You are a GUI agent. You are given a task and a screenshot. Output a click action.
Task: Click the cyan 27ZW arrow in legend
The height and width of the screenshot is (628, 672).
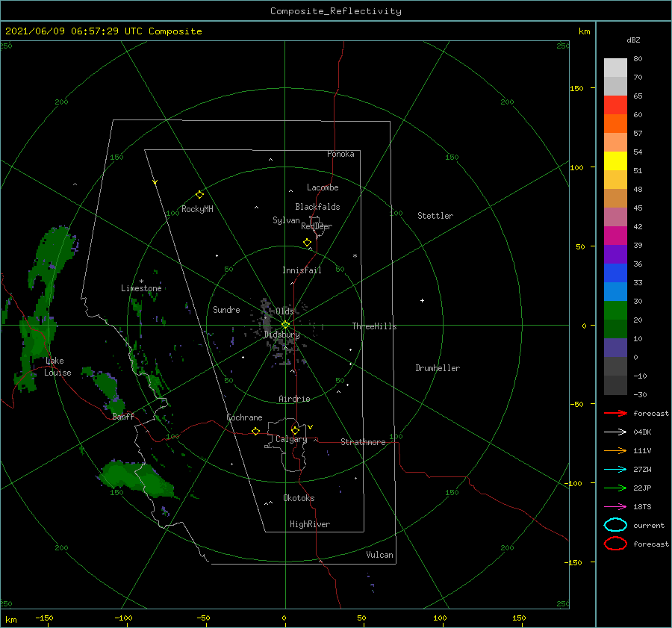[615, 470]
